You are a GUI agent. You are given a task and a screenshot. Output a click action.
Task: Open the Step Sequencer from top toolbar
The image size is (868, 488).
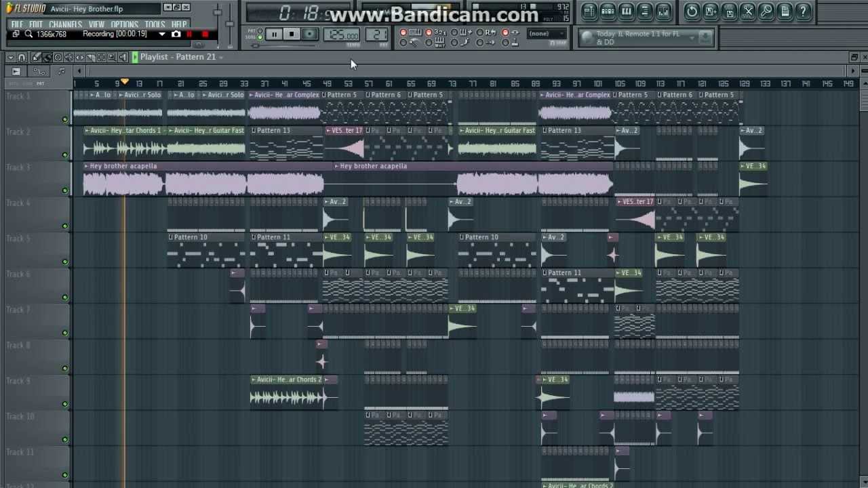[x=608, y=11]
